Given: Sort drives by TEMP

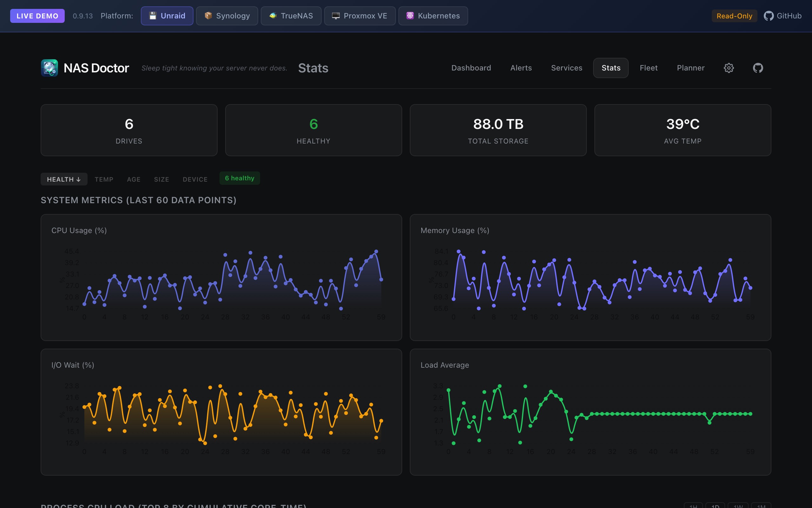Looking at the screenshot, I should coord(104,179).
